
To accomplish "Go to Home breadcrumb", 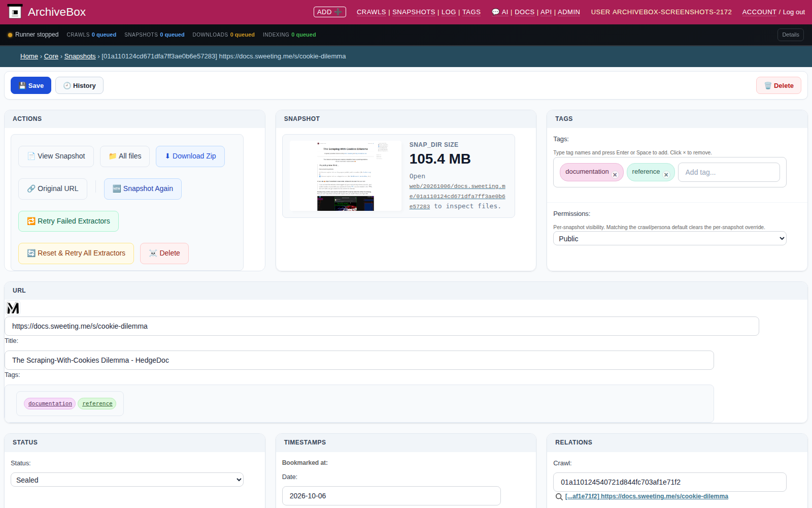I will (29, 56).
